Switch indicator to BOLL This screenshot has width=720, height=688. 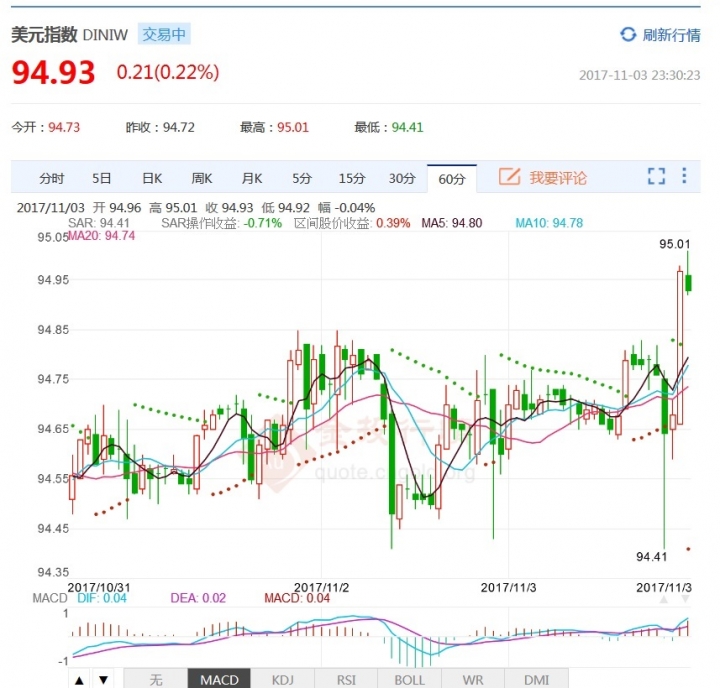[409, 680]
